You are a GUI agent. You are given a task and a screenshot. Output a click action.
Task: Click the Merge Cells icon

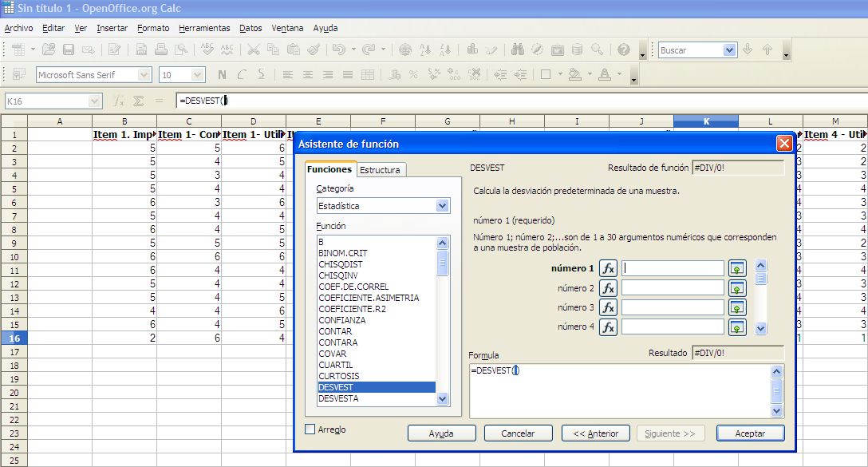[368, 75]
